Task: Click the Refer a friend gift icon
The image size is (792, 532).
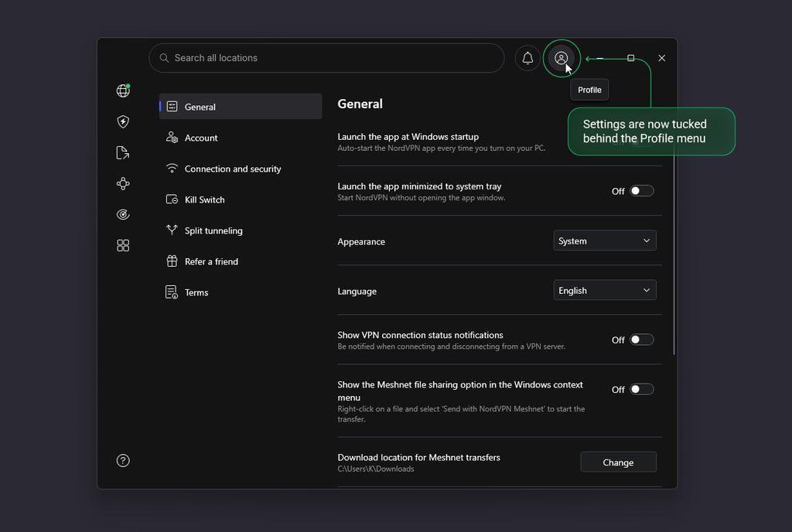Action: point(172,261)
